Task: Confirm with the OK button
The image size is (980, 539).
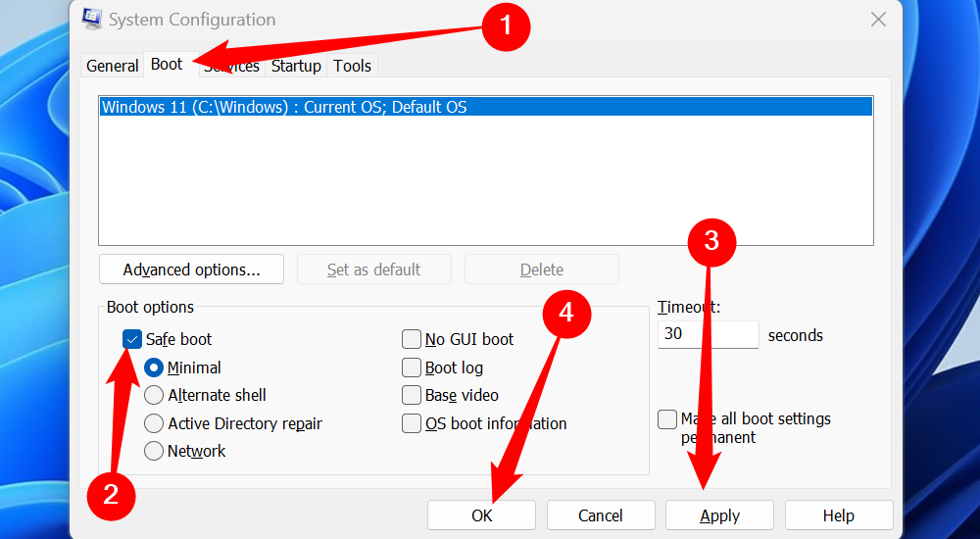Action: (x=481, y=515)
